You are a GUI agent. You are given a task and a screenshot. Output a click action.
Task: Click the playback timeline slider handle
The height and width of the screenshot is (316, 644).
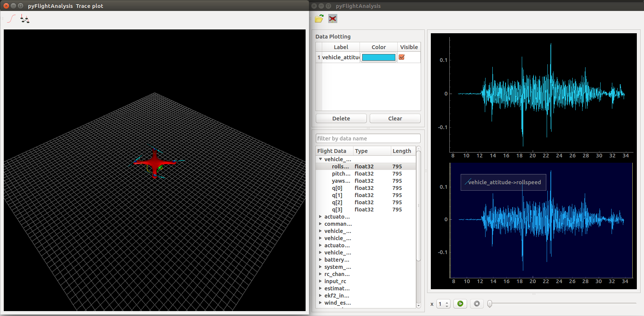[490, 304]
